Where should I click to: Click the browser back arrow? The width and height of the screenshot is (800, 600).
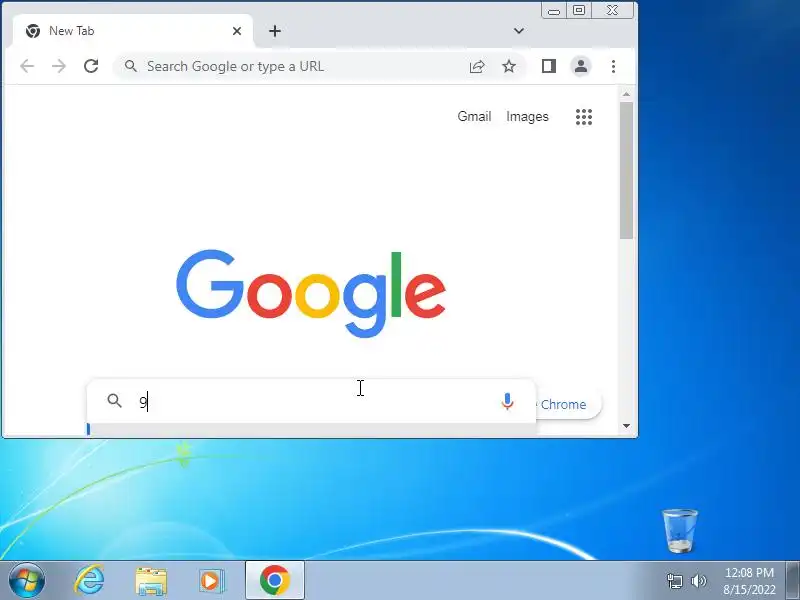pos(27,66)
